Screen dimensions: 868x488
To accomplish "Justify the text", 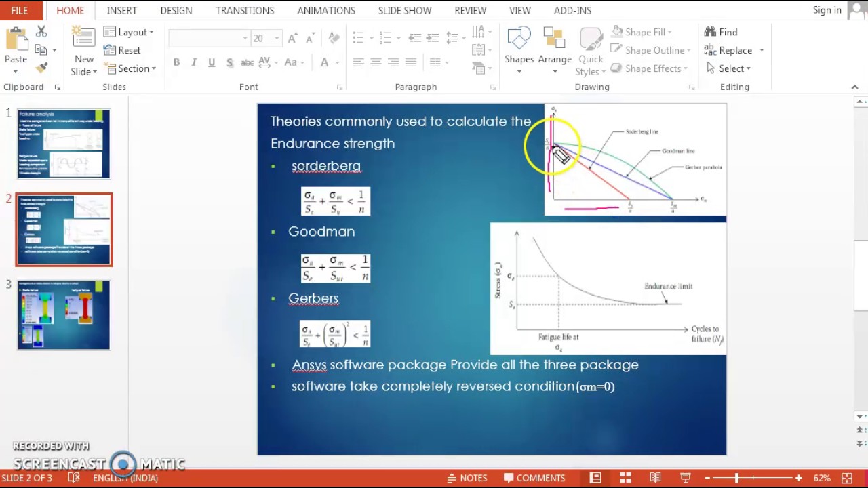I will pos(411,62).
